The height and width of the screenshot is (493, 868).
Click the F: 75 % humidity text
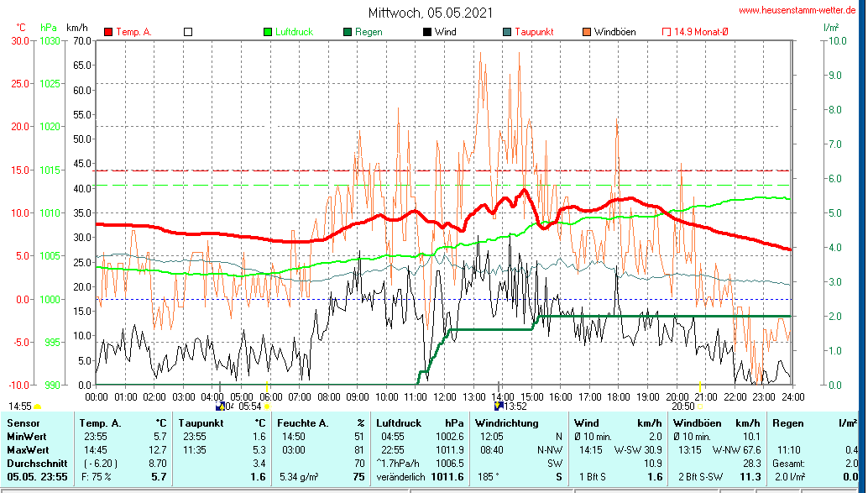[97, 477]
